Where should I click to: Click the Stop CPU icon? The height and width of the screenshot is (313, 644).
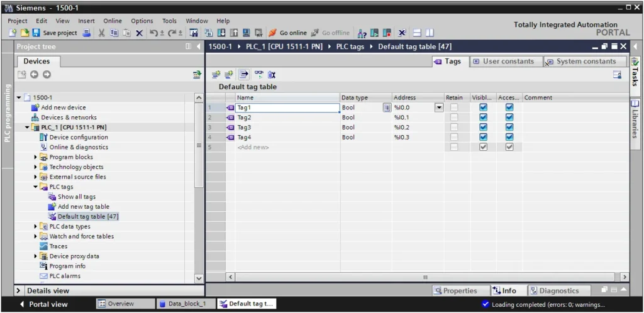387,33
